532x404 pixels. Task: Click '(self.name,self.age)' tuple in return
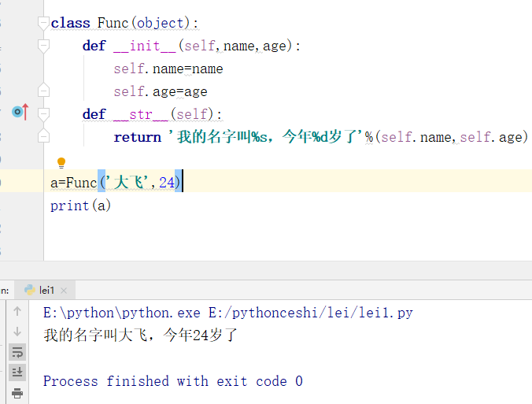(x=451, y=137)
